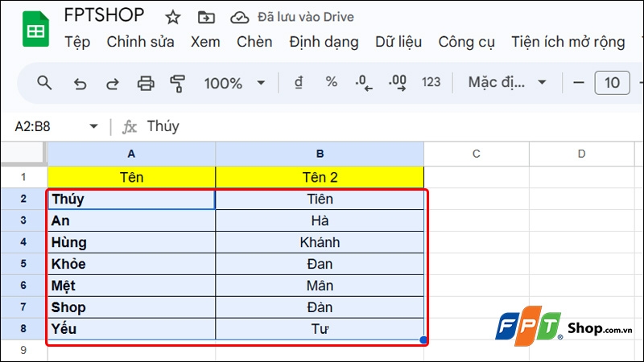Viewport: 644px width, 362px height.
Task: Select the cell containing Thúy
Action: coord(131,199)
